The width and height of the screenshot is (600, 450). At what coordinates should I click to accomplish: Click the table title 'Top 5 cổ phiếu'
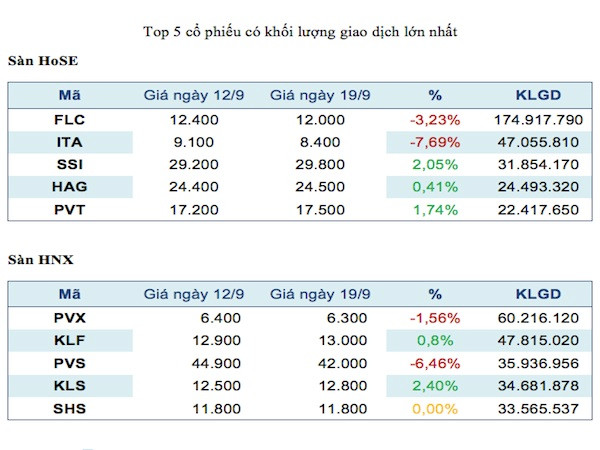point(301,33)
